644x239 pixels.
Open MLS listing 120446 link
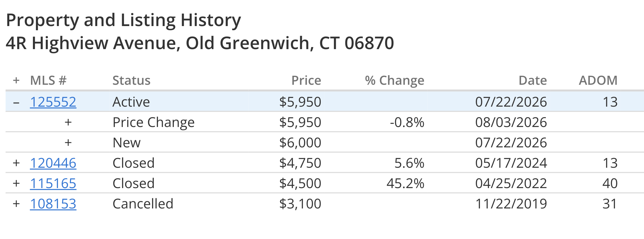point(53,163)
